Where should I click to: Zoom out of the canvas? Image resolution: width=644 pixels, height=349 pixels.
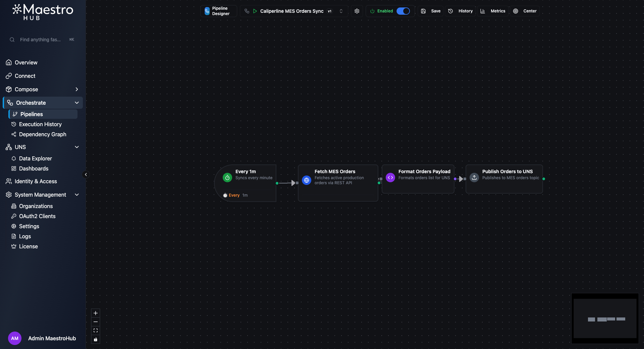click(x=96, y=322)
